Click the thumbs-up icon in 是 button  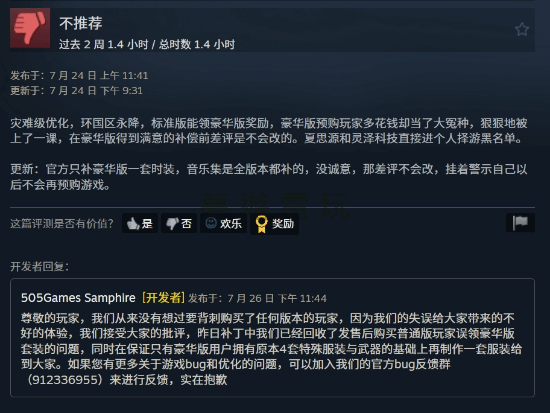click(x=133, y=224)
